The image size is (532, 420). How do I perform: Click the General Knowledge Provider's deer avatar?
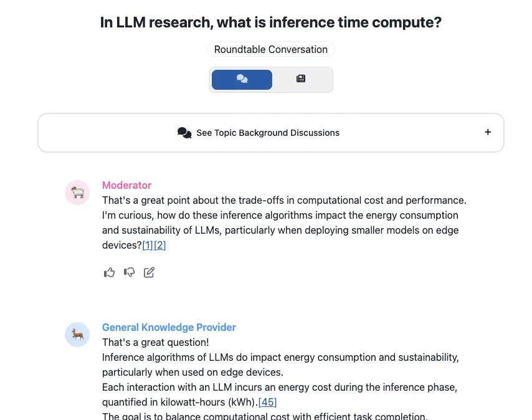pyautogui.click(x=77, y=335)
